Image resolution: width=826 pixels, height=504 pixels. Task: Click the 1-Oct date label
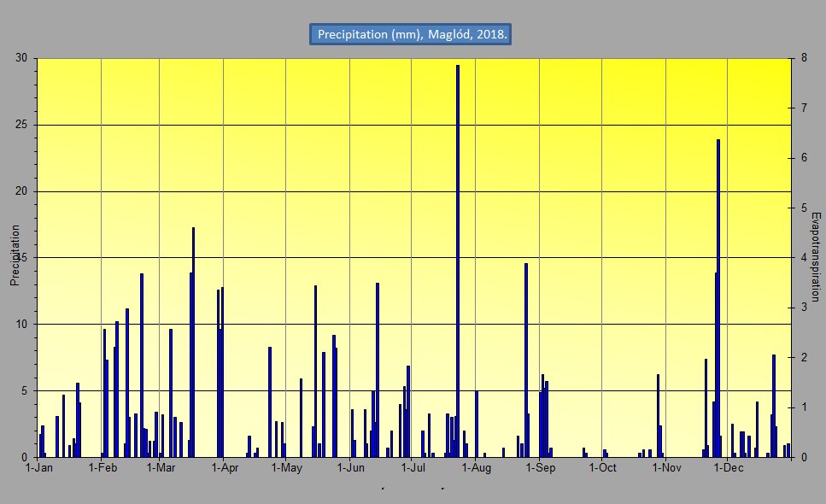[x=602, y=468]
